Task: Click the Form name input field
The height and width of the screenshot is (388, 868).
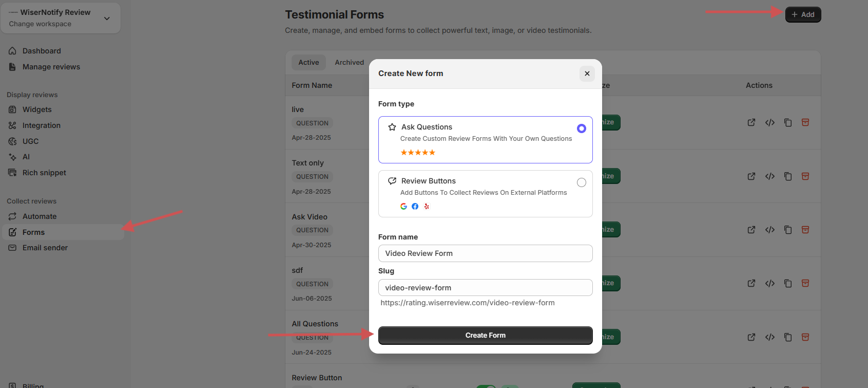Action: click(485, 253)
